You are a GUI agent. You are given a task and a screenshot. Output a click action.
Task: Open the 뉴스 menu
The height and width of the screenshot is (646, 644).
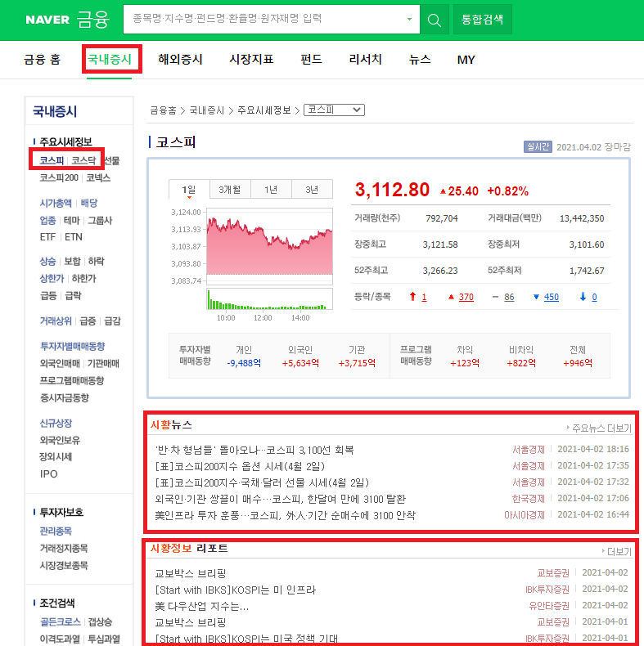tap(420, 60)
